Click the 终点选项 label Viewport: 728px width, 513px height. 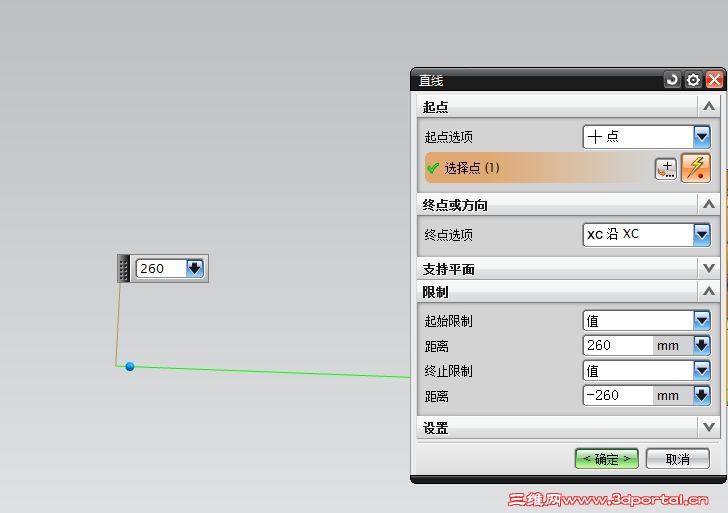tap(448, 235)
